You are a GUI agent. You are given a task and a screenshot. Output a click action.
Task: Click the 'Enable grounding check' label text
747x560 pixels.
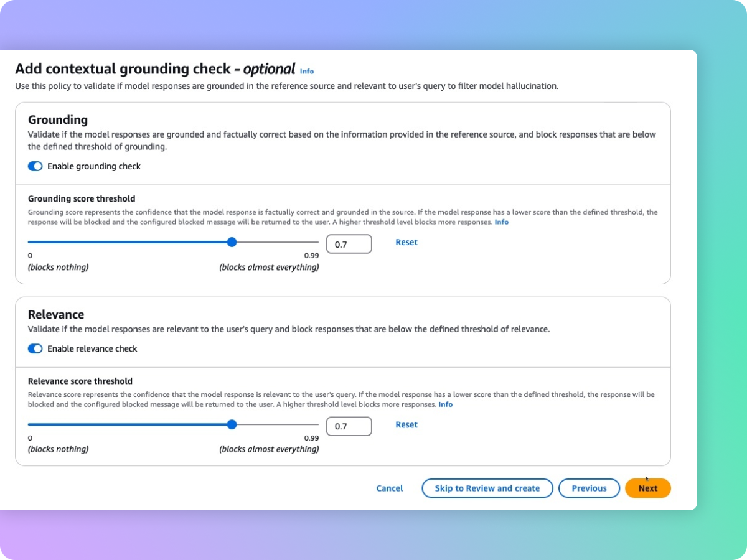click(x=94, y=166)
